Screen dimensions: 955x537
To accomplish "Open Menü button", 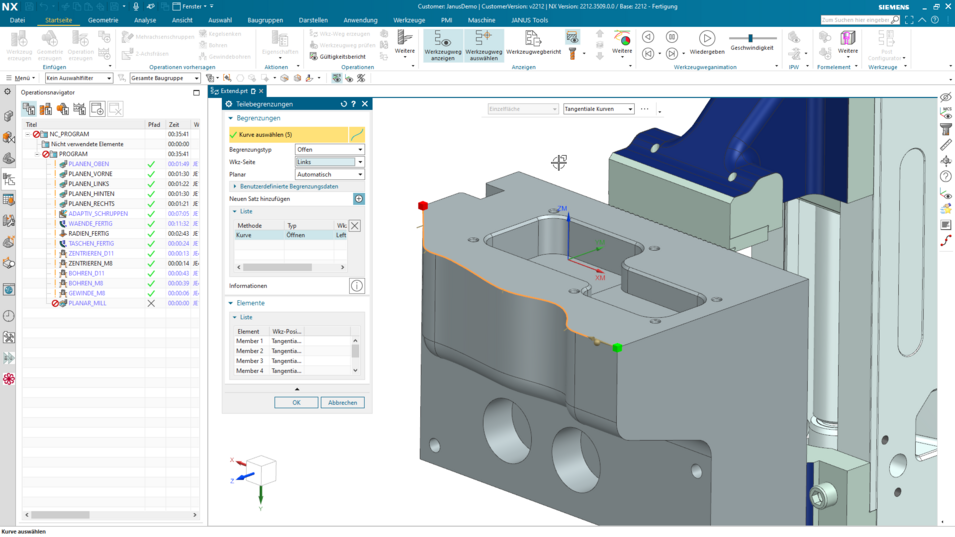I will (19, 78).
